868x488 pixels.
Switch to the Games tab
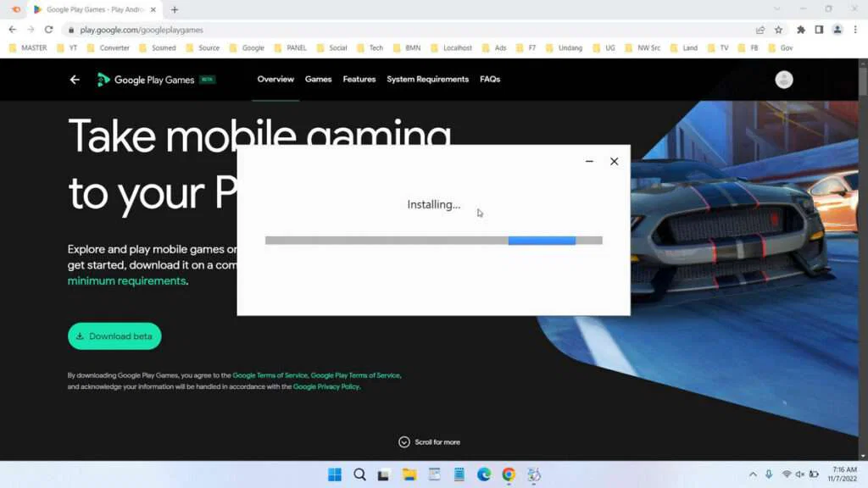click(318, 79)
